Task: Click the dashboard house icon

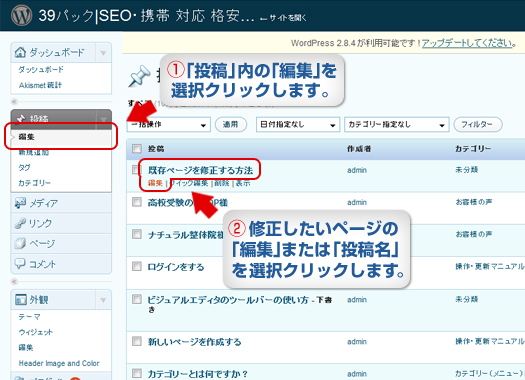Action: coord(20,52)
